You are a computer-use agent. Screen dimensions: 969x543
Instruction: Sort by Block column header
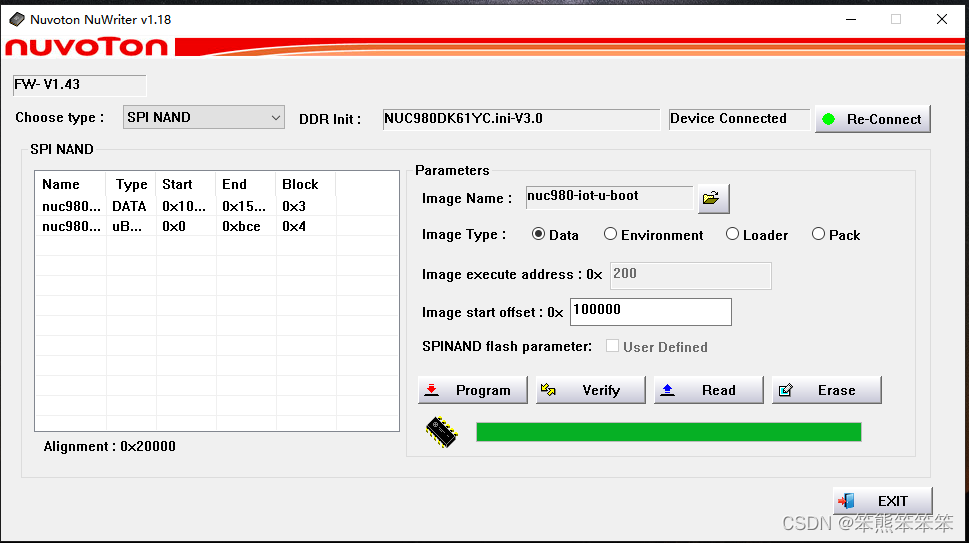tap(305, 184)
